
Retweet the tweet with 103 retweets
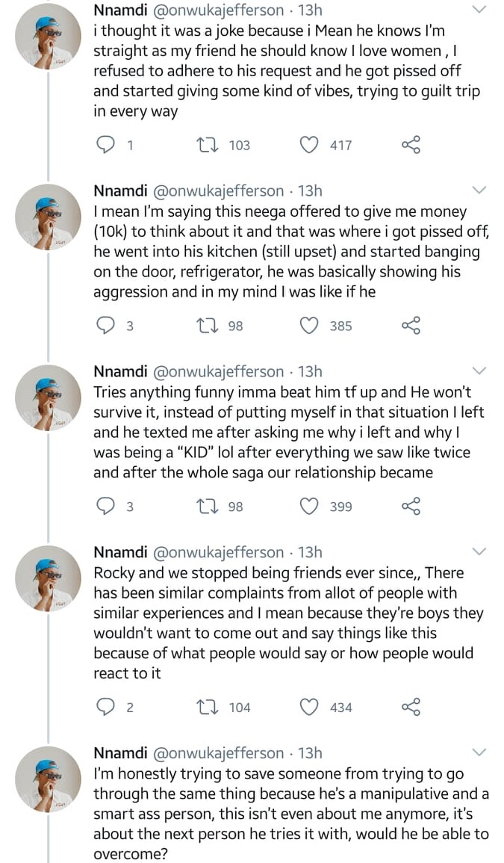tap(203, 145)
